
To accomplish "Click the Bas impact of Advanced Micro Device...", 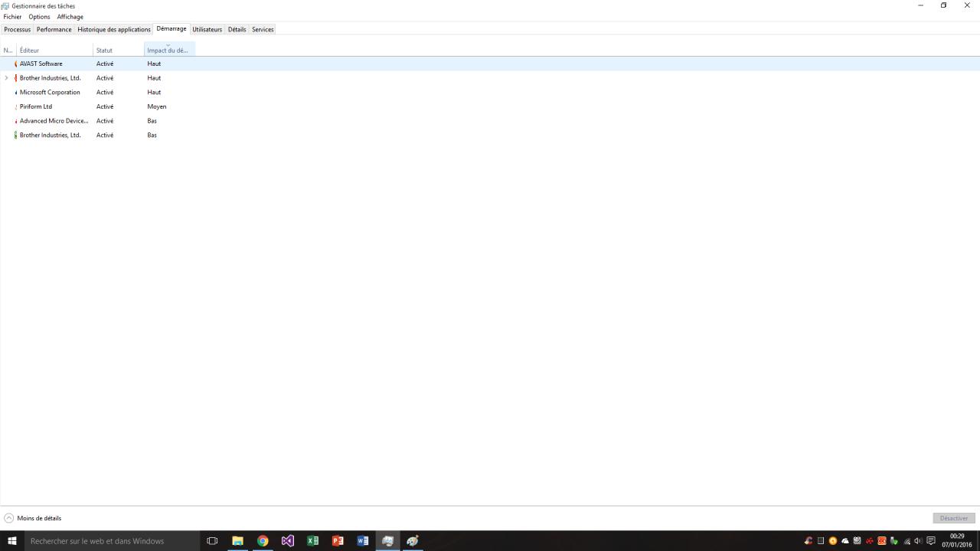I will pos(152,121).
